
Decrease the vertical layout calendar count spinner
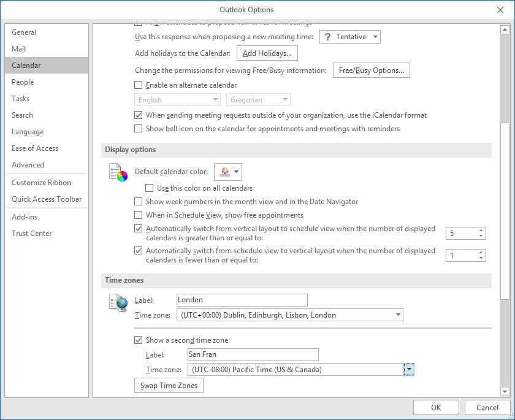(x=481, y=258)
